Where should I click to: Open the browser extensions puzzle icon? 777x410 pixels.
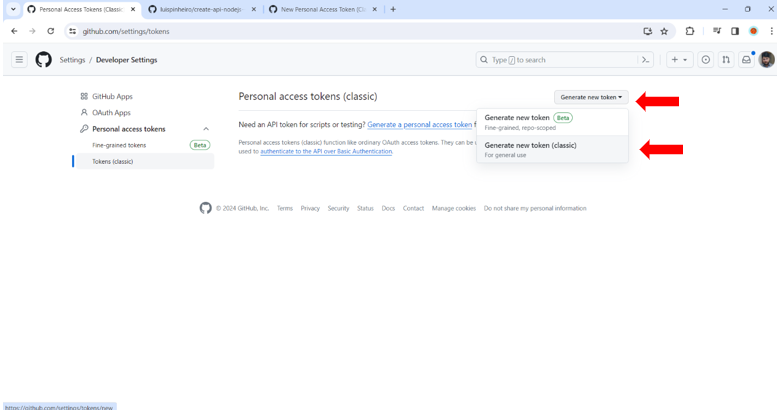690,31
